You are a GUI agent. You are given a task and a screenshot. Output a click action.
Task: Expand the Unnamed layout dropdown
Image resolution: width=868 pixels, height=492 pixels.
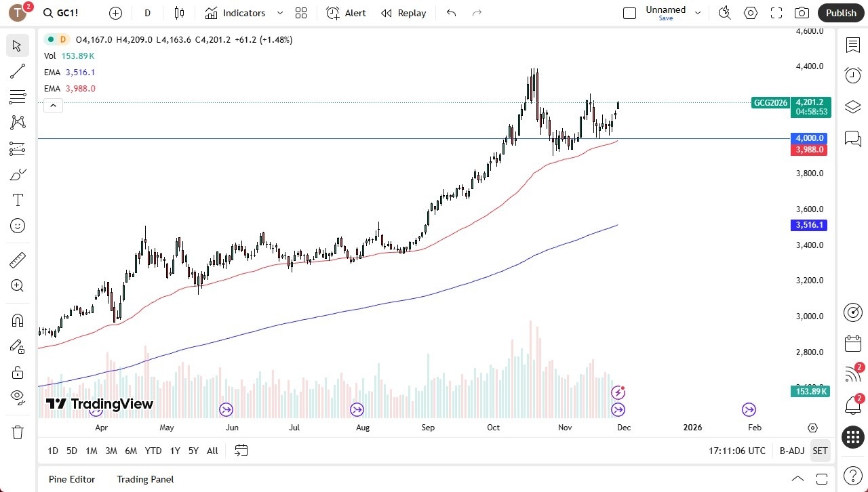[697, 12]
